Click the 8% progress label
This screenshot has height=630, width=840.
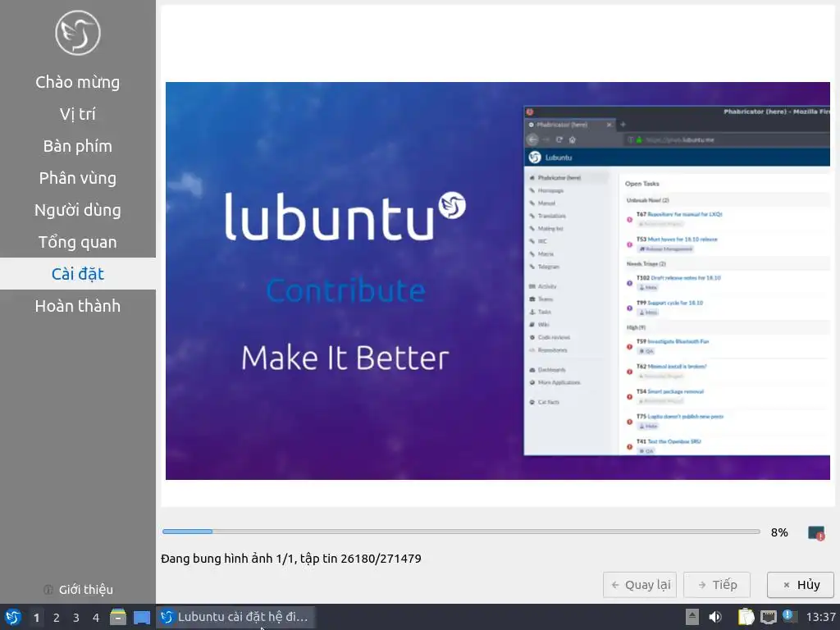tap(779, 532)
